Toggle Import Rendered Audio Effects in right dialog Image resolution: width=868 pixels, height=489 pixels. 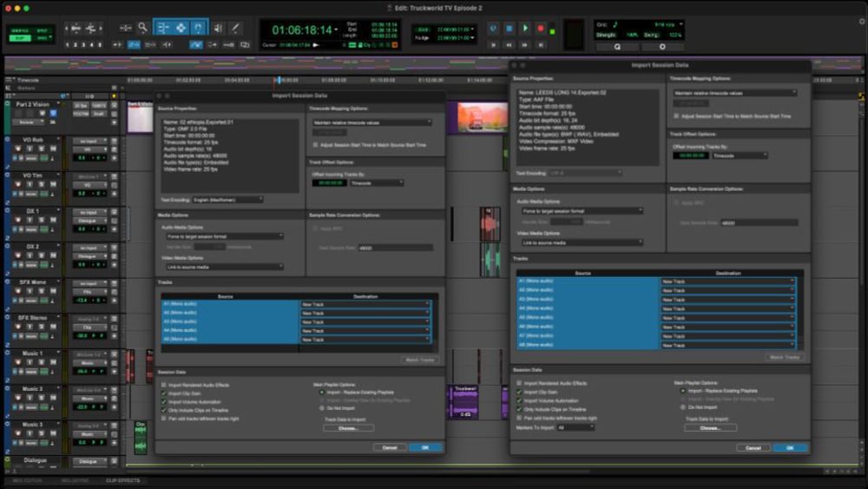coord(519,383)
